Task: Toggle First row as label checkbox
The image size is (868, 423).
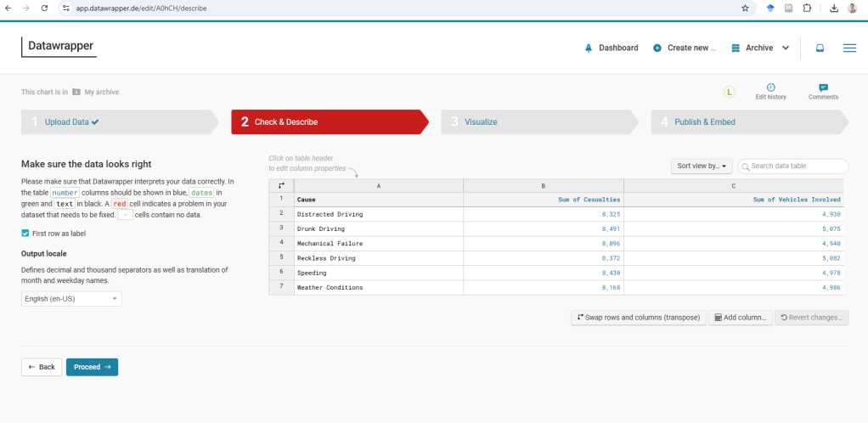Action: 25,234
